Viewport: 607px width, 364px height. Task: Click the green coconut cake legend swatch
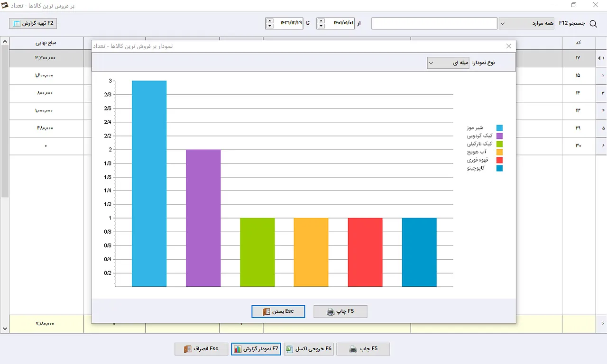(x=499, y=144)
